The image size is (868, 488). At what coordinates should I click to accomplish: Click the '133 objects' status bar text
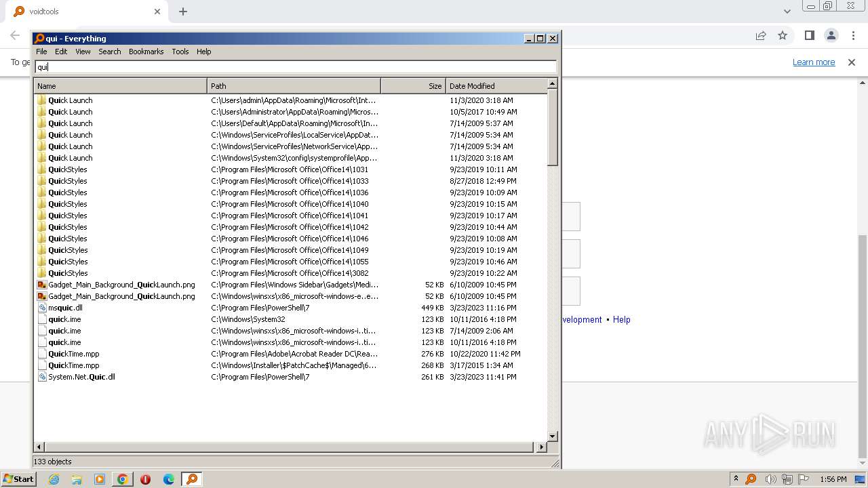point(52,462)
